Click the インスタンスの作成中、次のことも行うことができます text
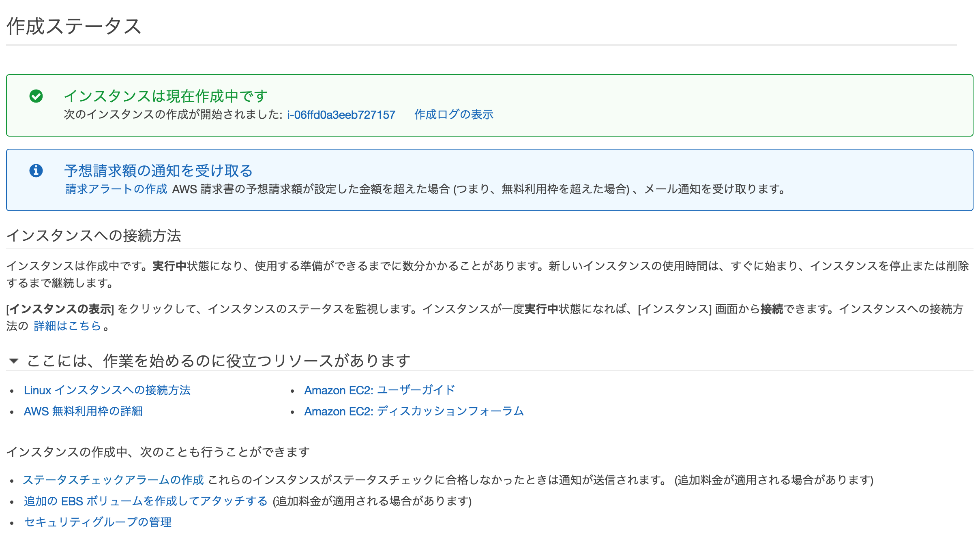Image resolution: width=980 pixels, height=539 pixels. click(x=158, y=452)
